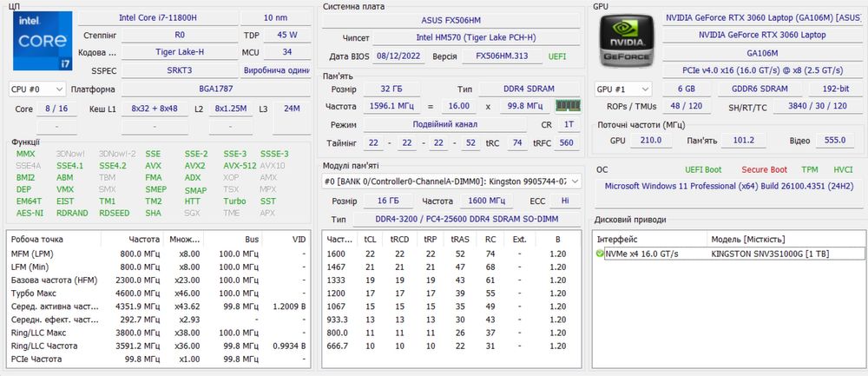Click the 32 ГБ memory size field
The height and width of the screenshot is (376, 868).
pos(391,89)
